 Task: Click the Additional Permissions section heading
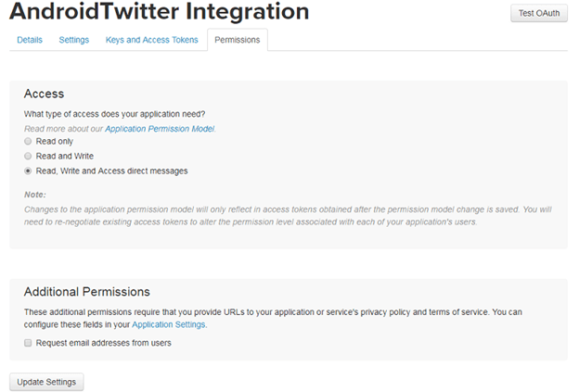point(86,292)
